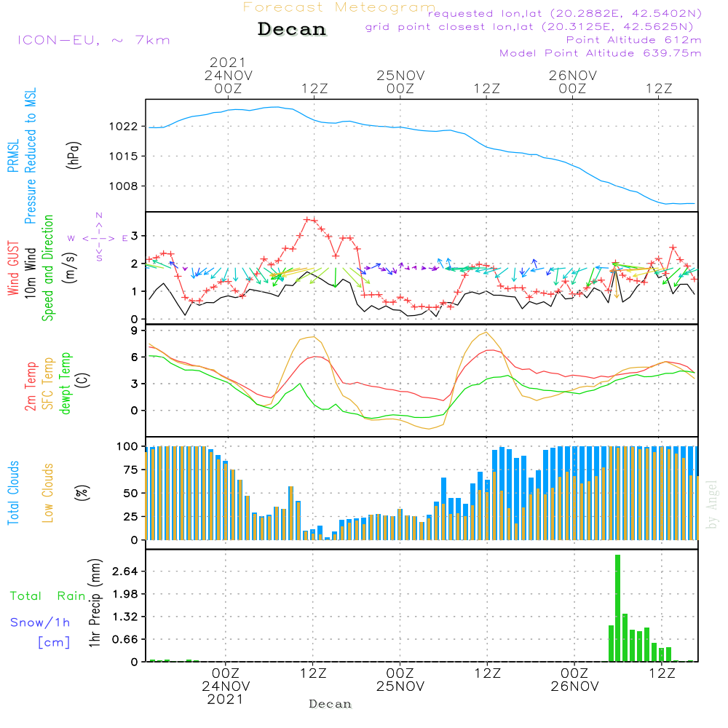Click the 0.66 precipitation tick value
Screen dimensions: 728x728
(x=125, y=639)
